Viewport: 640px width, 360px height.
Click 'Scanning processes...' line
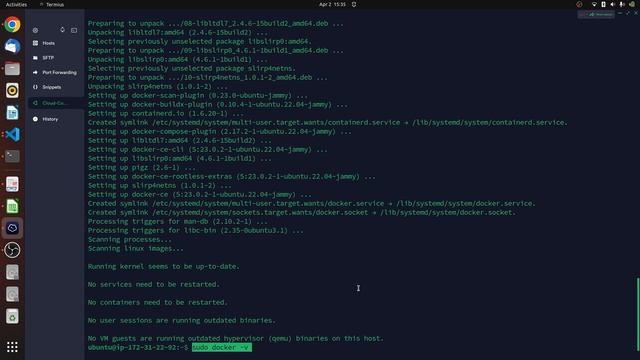pos(130,240)
